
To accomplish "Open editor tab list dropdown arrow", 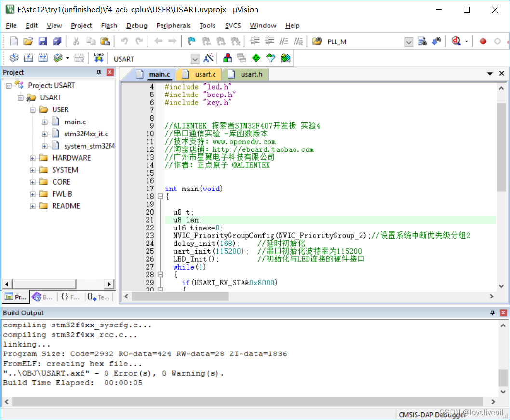I will pyautogui.click(x=490, y=74).
